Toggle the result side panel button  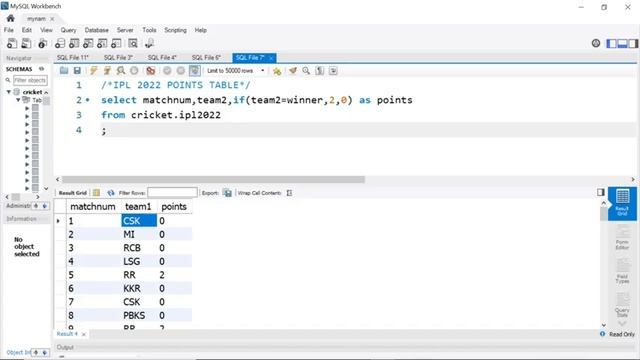coord(601,192)
